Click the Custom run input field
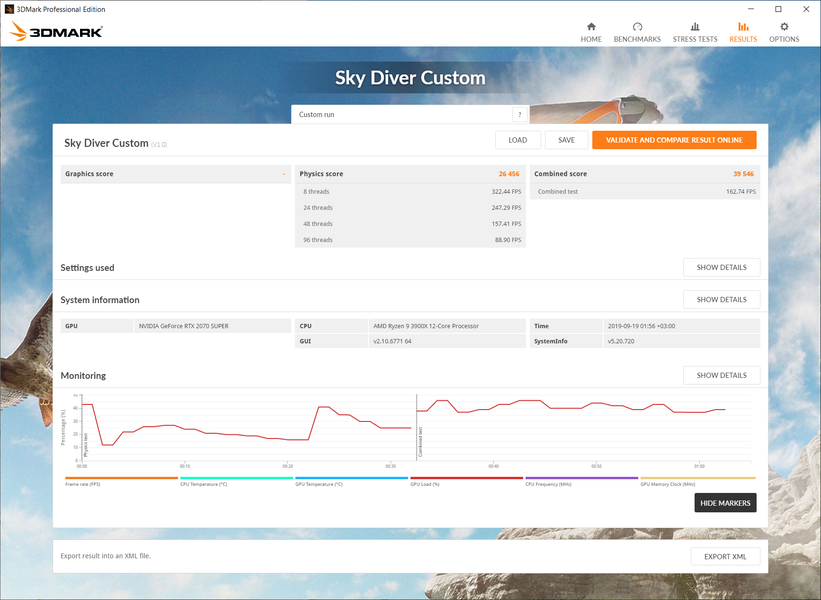Viewport: 821px width, 600px height. pos(402,114)
